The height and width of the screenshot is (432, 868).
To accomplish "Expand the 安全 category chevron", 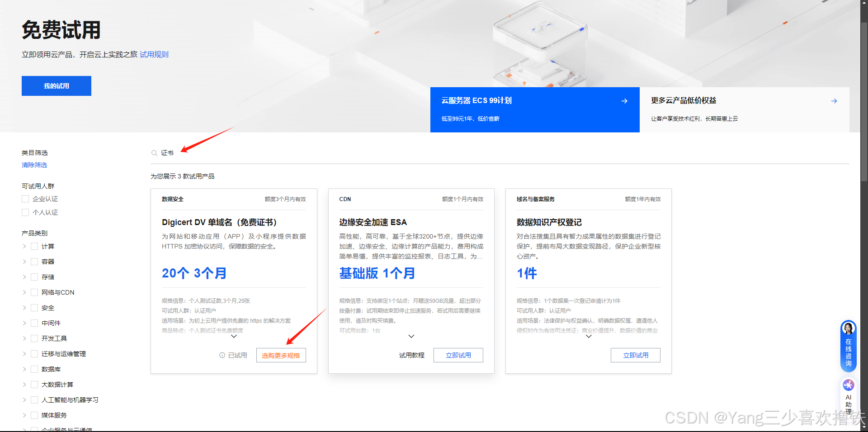I will 24,308.
